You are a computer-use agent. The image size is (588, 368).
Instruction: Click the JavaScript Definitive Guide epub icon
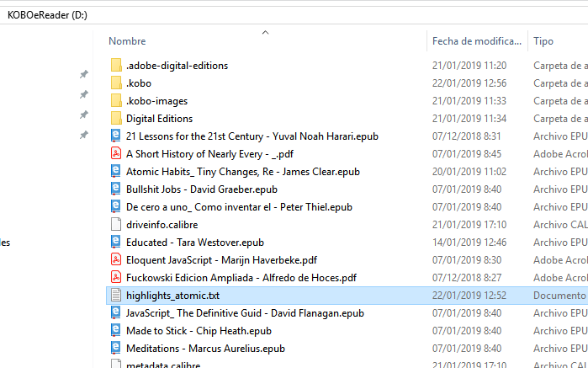(x=116, y=312)
